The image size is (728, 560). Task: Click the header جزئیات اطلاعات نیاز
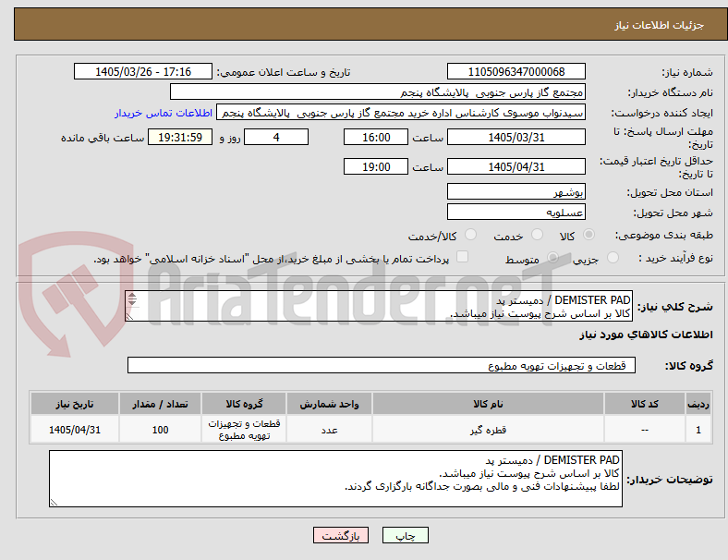(660, 25)
